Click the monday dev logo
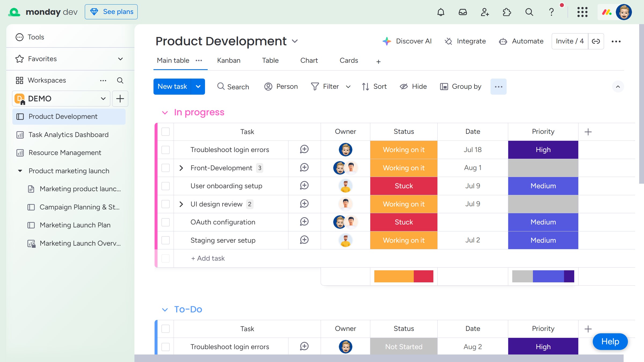 point(43,12)
